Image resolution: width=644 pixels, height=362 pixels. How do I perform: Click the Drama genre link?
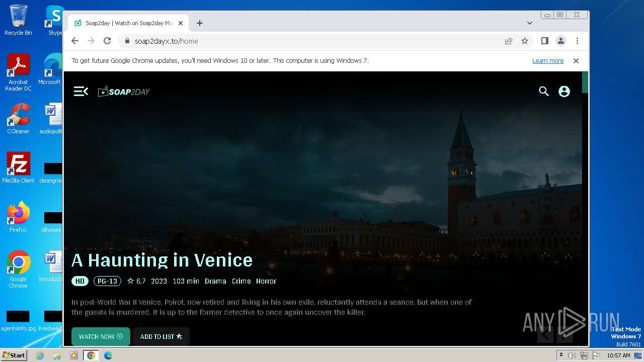coord(215,281)
